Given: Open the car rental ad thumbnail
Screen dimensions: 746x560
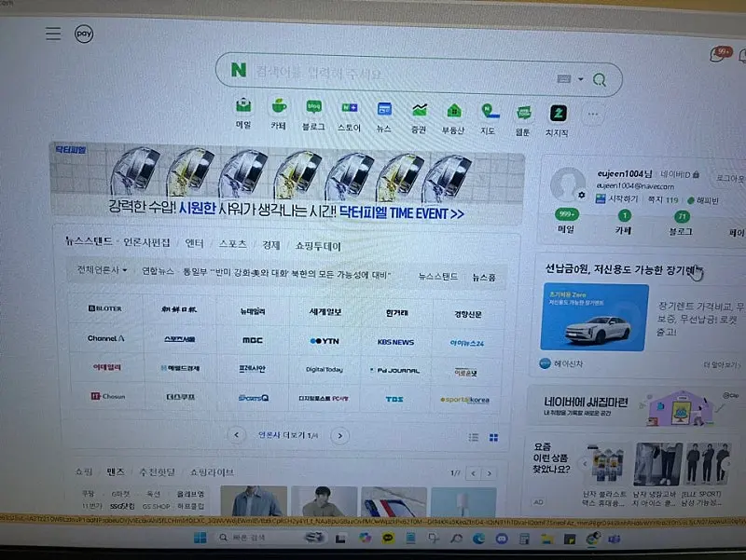Looking at the screenshot, I should tap(594, 318).
